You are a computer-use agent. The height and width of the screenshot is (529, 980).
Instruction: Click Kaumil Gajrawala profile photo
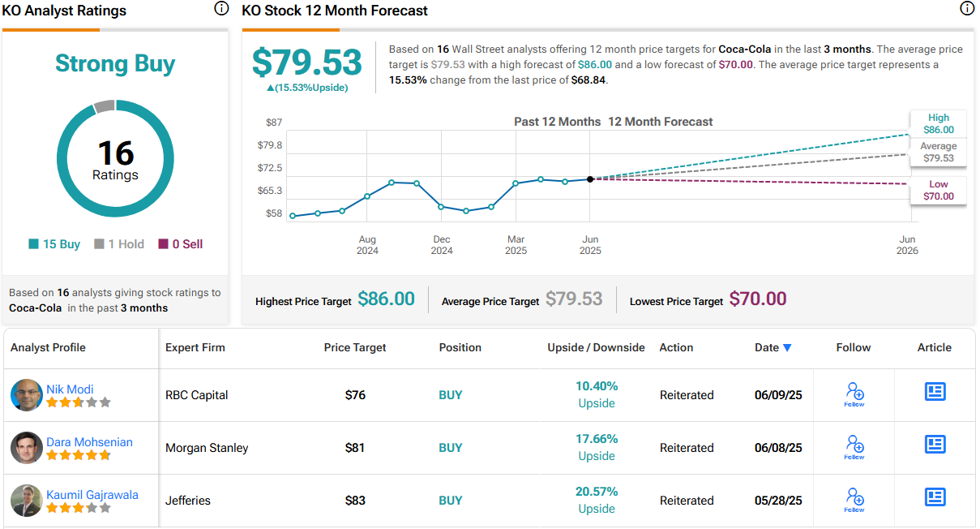pyautogui.click(x=27, y=501)
